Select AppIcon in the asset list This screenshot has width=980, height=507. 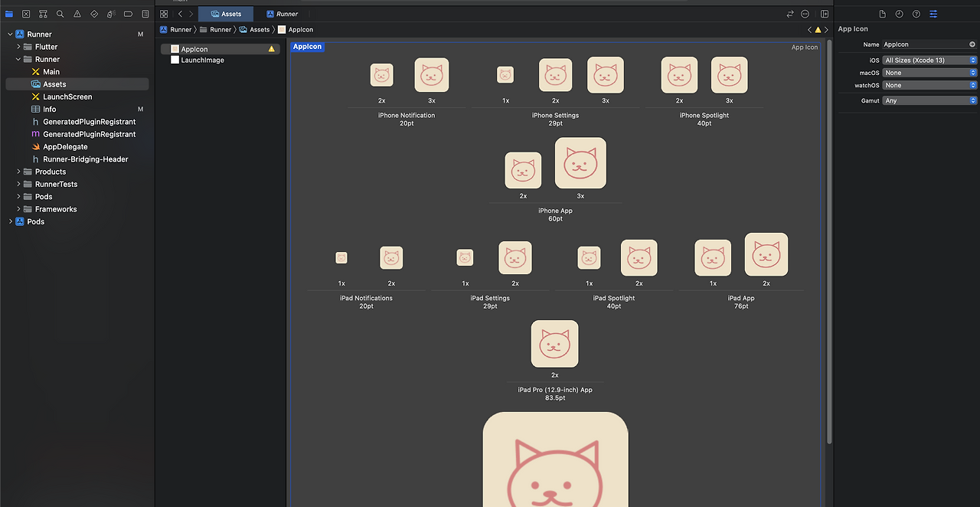[x=219, y=49]
